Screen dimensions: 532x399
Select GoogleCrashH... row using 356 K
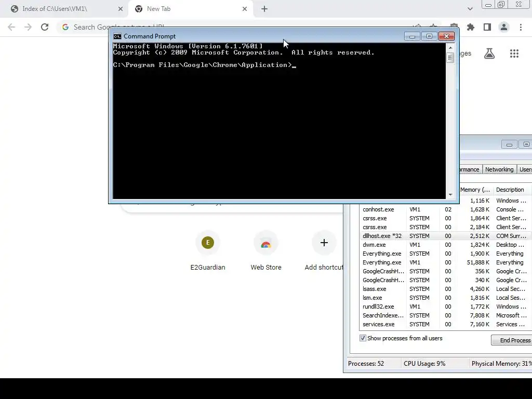coord(445,271)
